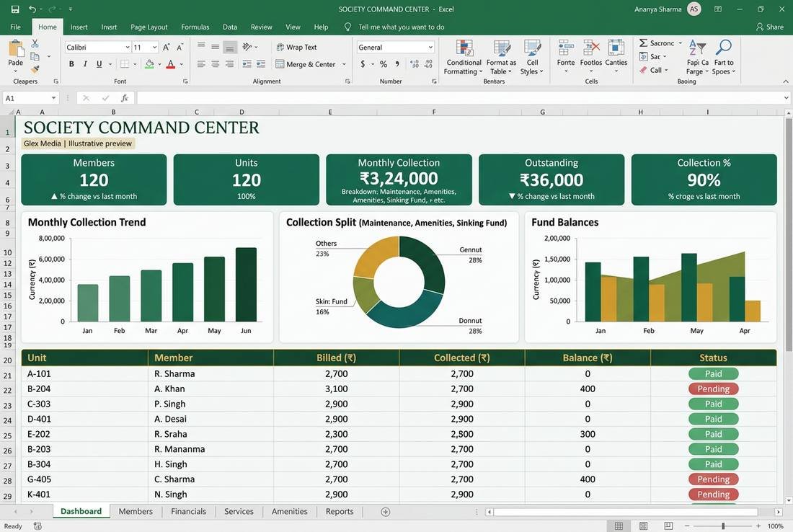Click the Pending status for B-204
The width and height of the screenshot is (793, 532).
point(714,389)
